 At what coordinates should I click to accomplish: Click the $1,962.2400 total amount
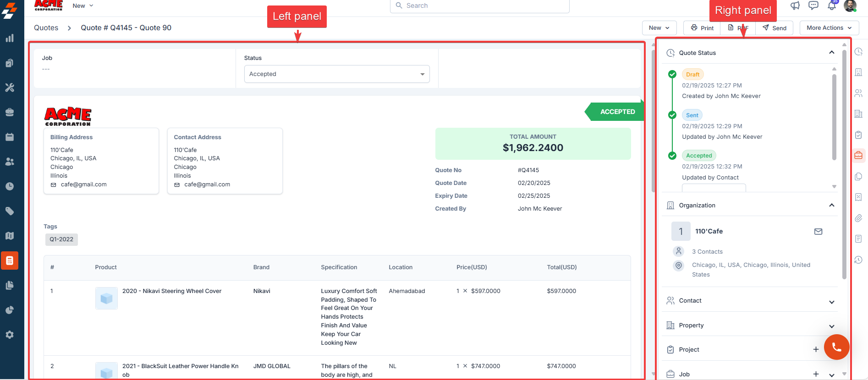[x=533, y=148]
